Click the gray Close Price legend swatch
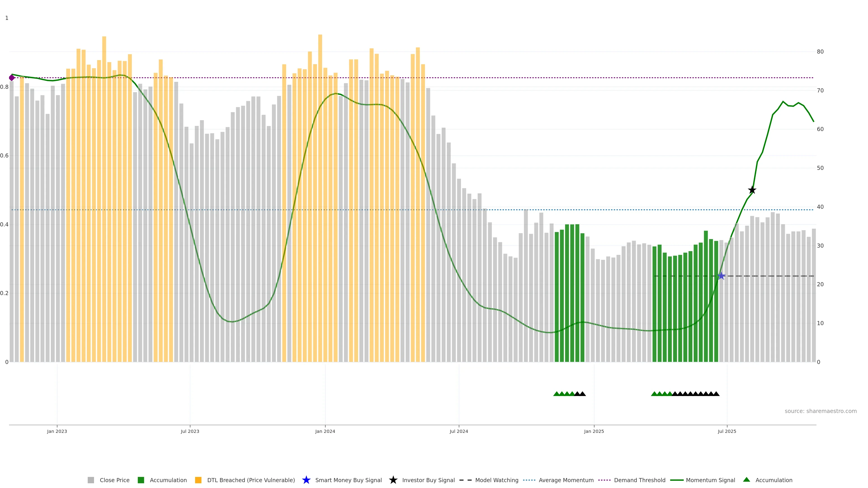Screen dimensions: 868x488 coord(91,480)
